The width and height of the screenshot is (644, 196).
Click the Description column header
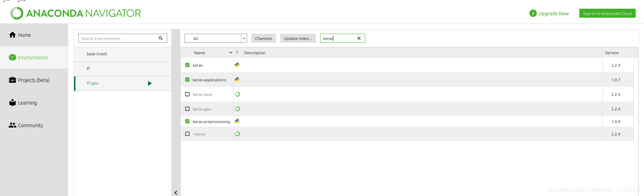point(255,53)
